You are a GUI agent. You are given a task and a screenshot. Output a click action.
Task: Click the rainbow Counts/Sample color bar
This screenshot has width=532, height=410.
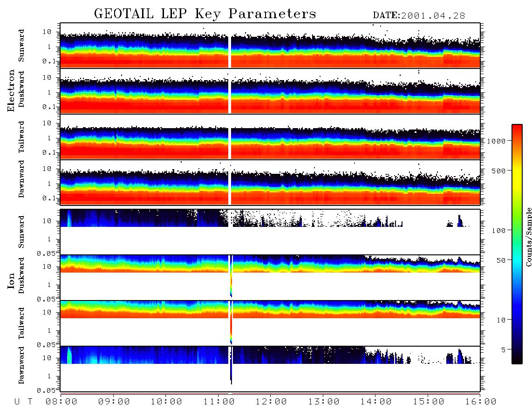point(517,244)
